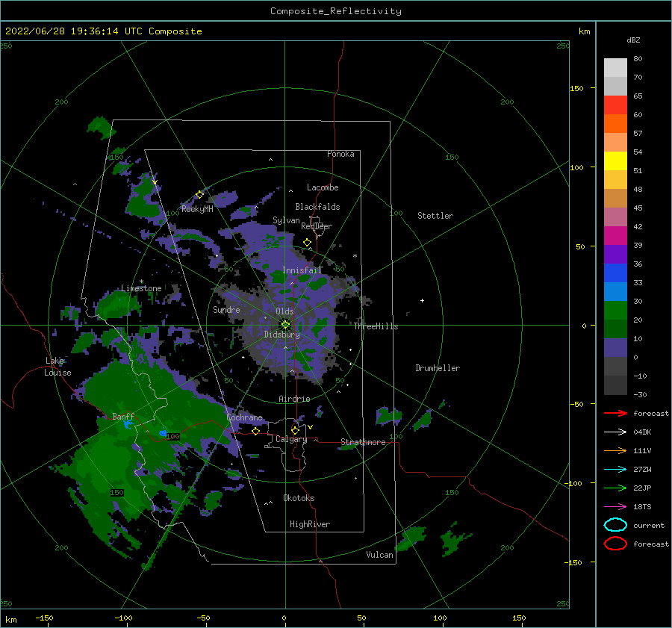Click the Banff town label
Image resolution: width=672 pixels, height=628 pixels.
123,416
